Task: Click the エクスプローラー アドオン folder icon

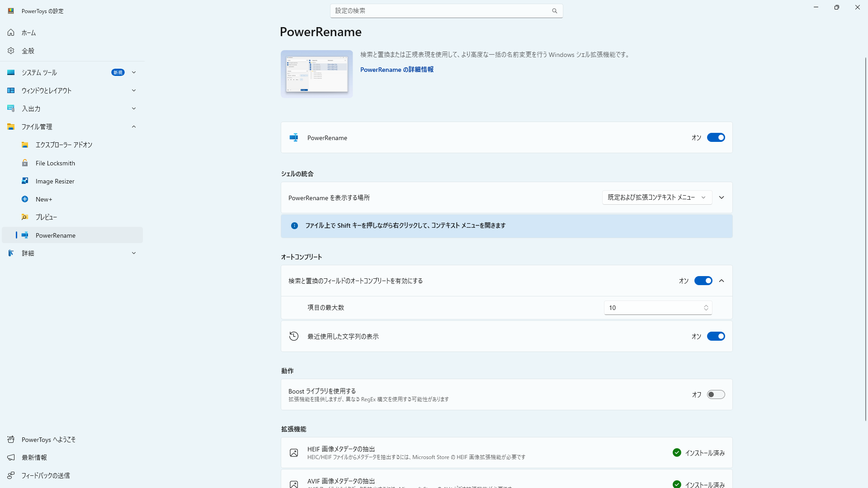Action: click(x=25, y=145)
